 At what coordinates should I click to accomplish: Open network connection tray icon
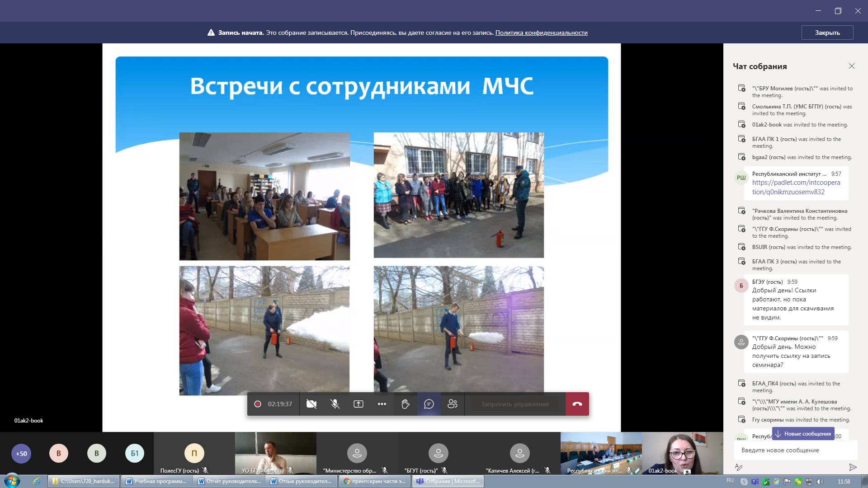[x=809, y=482]
